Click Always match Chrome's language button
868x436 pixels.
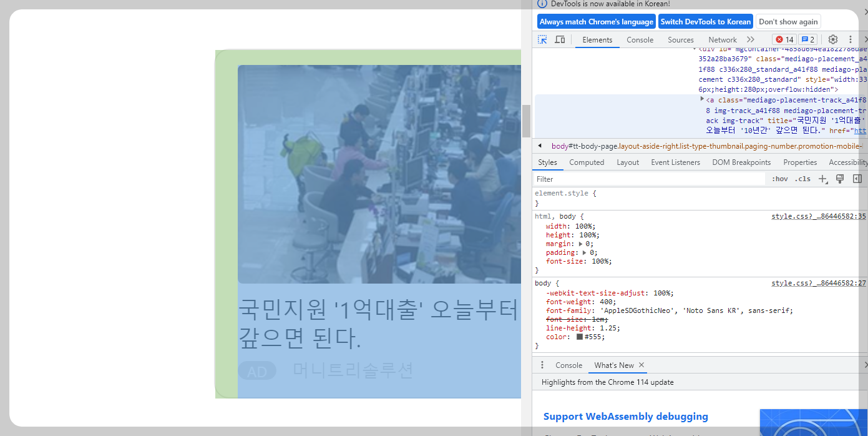coord(596,21)
